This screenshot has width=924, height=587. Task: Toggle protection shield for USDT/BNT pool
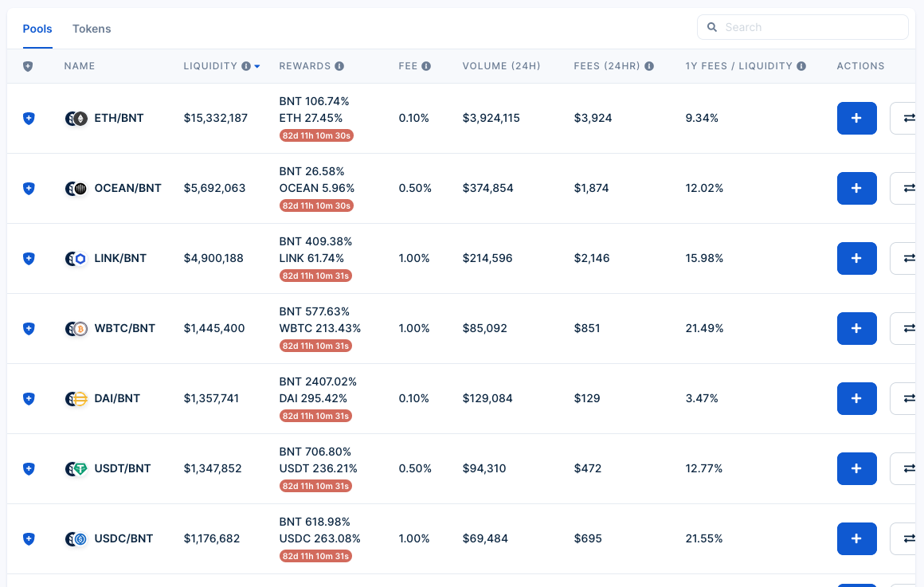click(29, 468)
